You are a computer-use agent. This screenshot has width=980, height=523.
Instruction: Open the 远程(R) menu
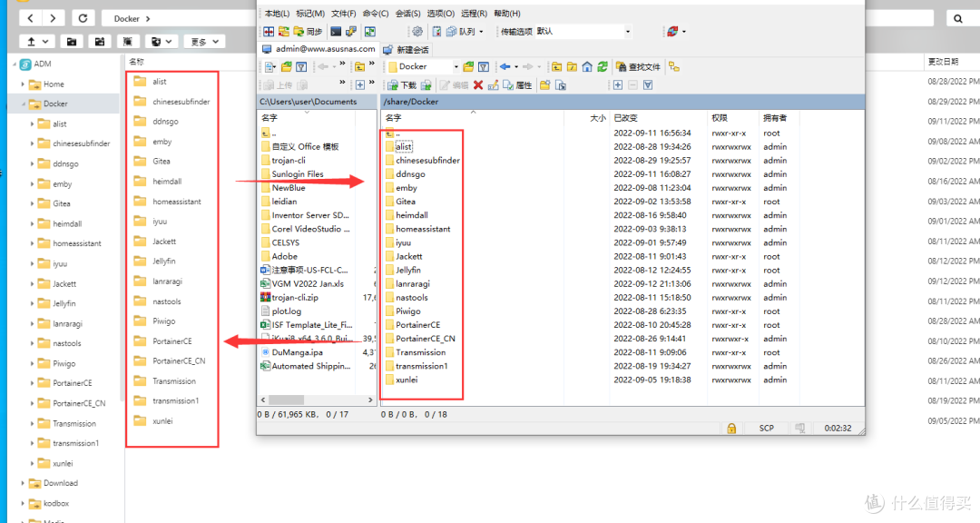[x=474, y=13]
